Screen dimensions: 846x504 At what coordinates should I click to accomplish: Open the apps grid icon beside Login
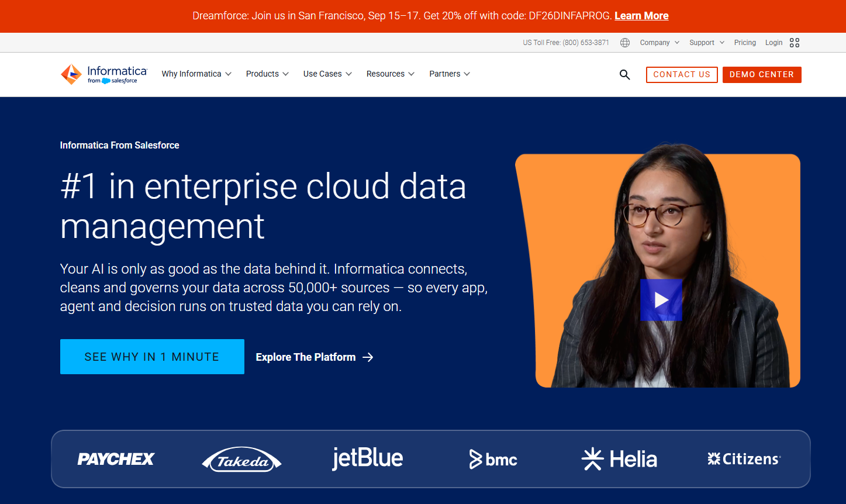pos(795,43)
